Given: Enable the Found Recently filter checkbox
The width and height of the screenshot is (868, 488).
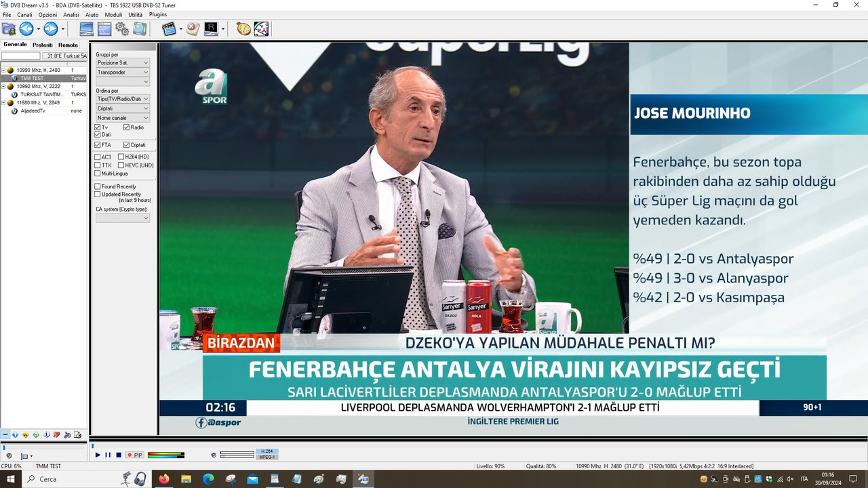Looking at the screenshot, I should click(98, 186).
